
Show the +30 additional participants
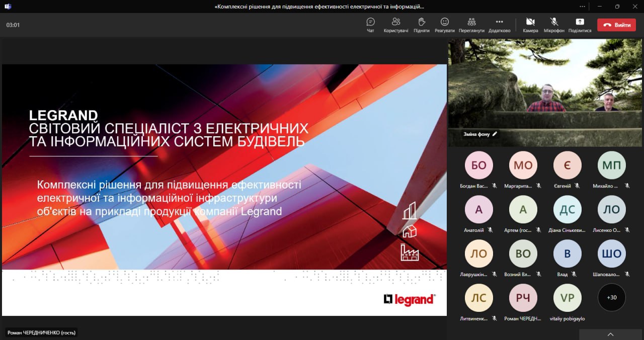coord(612,297)
